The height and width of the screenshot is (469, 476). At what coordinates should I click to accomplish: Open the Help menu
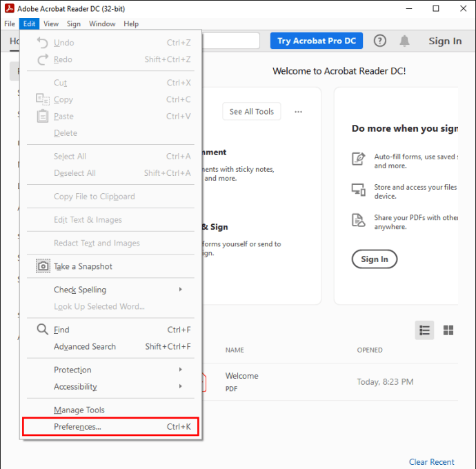pos(131,23)
